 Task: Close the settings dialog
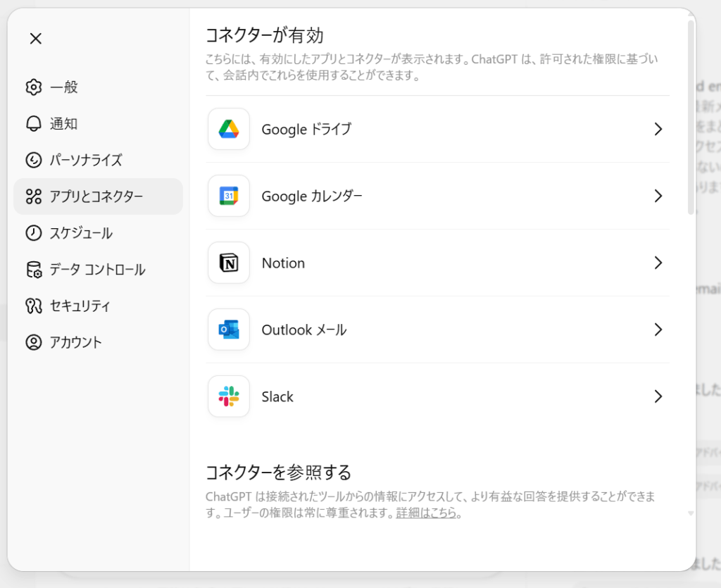pyautogui.click(x=35, y=38)
